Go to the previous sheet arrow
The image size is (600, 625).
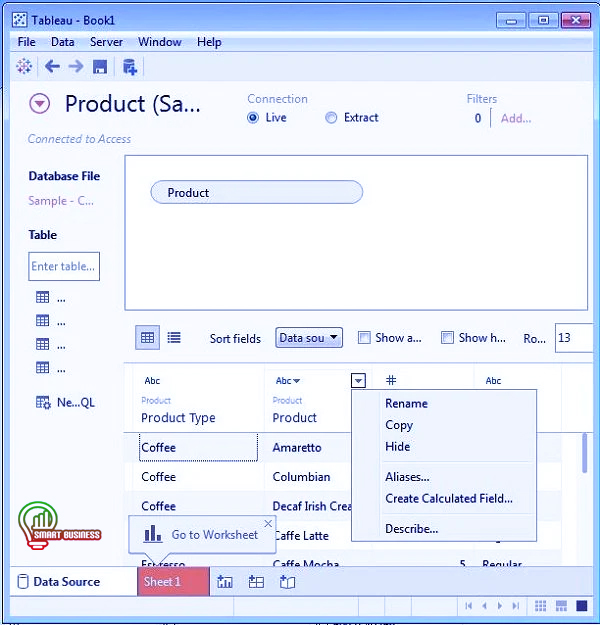click(484, 606)
